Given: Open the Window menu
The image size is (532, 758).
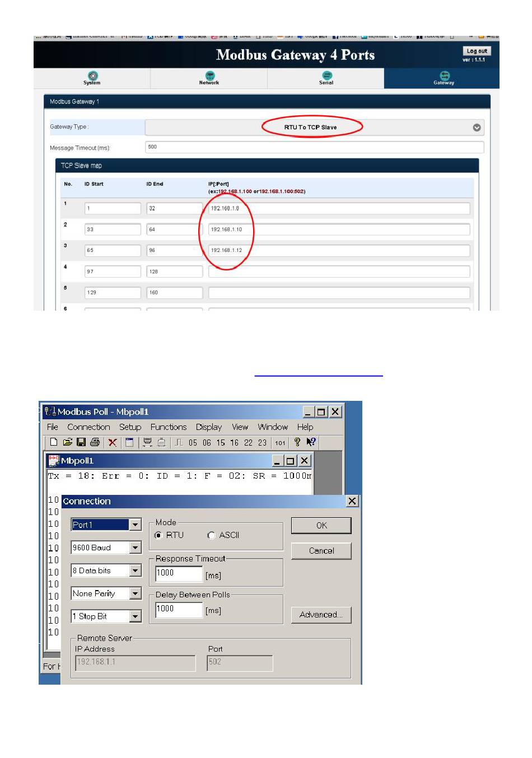Looking at the screenshot, I should coord(273,427).
